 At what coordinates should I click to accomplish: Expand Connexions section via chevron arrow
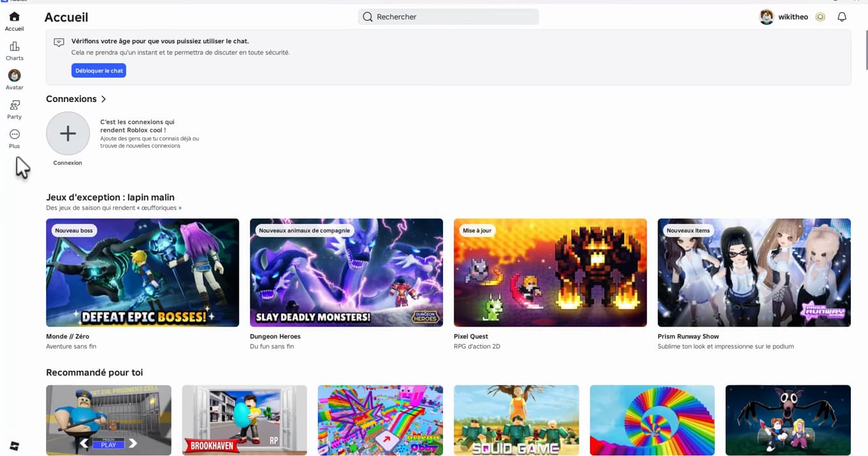point(103,99)
